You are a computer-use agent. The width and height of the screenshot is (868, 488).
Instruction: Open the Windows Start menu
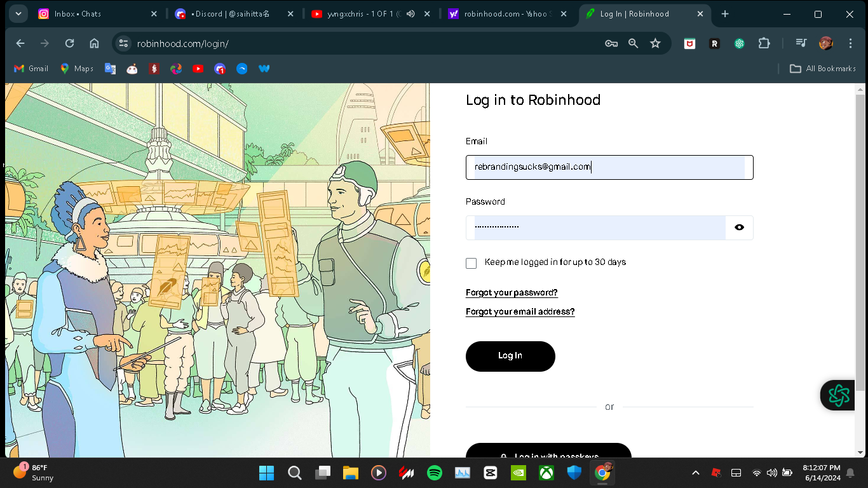(x=267, y=473)
